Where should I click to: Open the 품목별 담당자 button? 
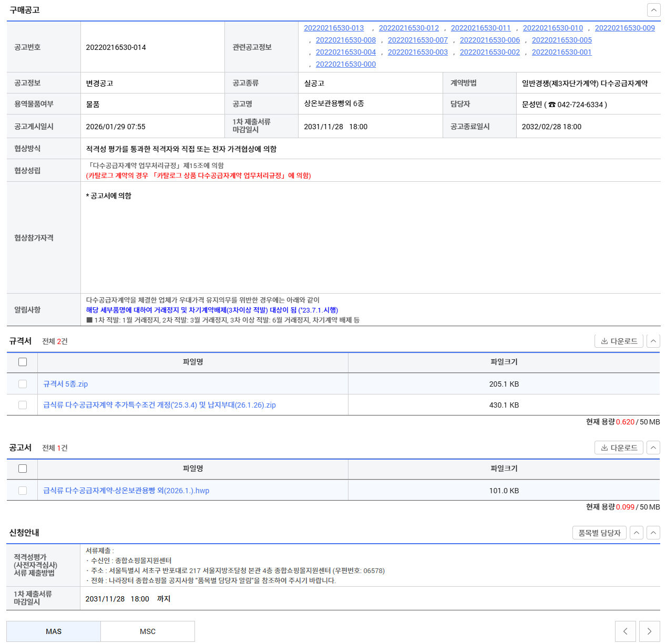coord(599,533)
